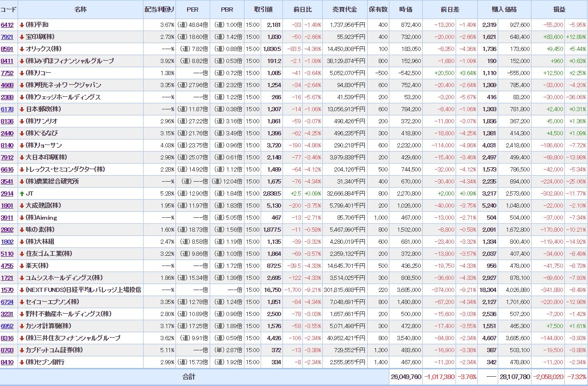The height and width of the screenshot is (386, 588).
Task: Open stock code 6412 link
Action: pyautogui.click(x=7, y=25)
